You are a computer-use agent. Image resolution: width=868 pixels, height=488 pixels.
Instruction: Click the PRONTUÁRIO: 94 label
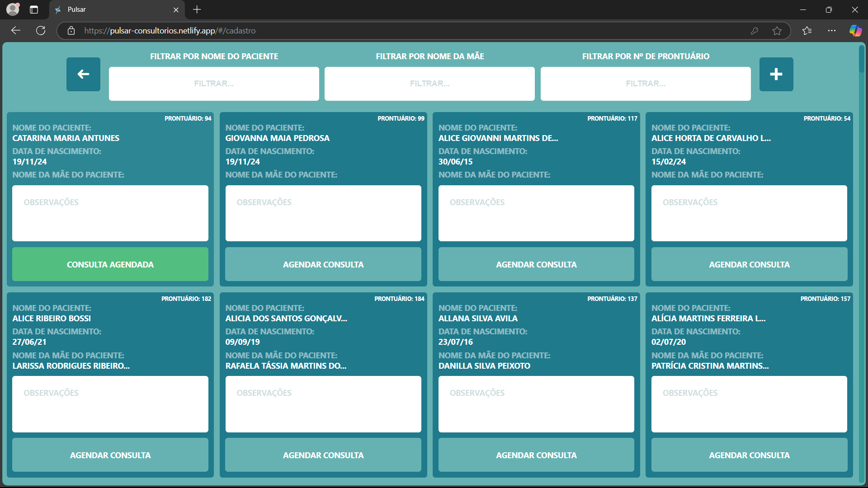188,118
